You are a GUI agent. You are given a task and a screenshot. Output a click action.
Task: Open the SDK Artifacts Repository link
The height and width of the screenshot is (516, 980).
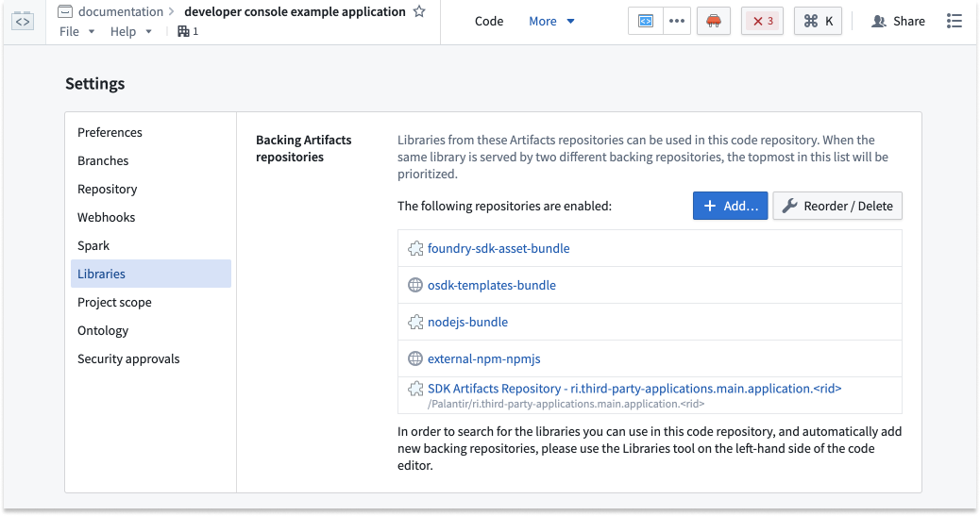coord(634,388)
